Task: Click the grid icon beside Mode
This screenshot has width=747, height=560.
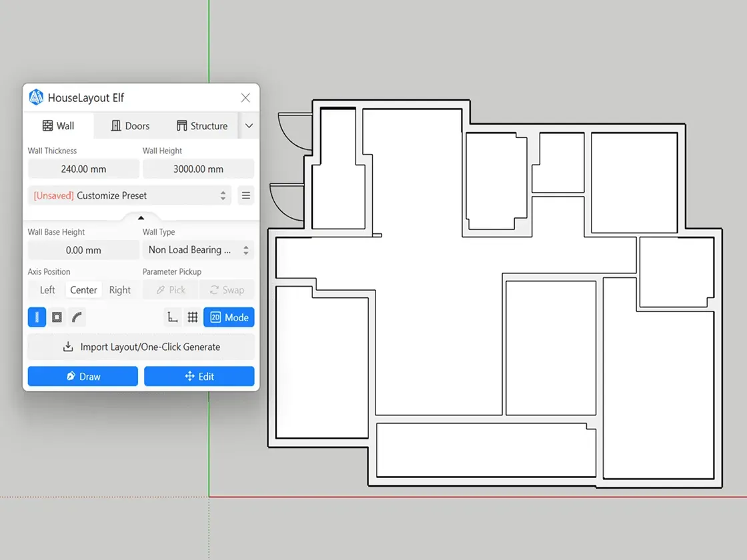Action: coord(193,317)
